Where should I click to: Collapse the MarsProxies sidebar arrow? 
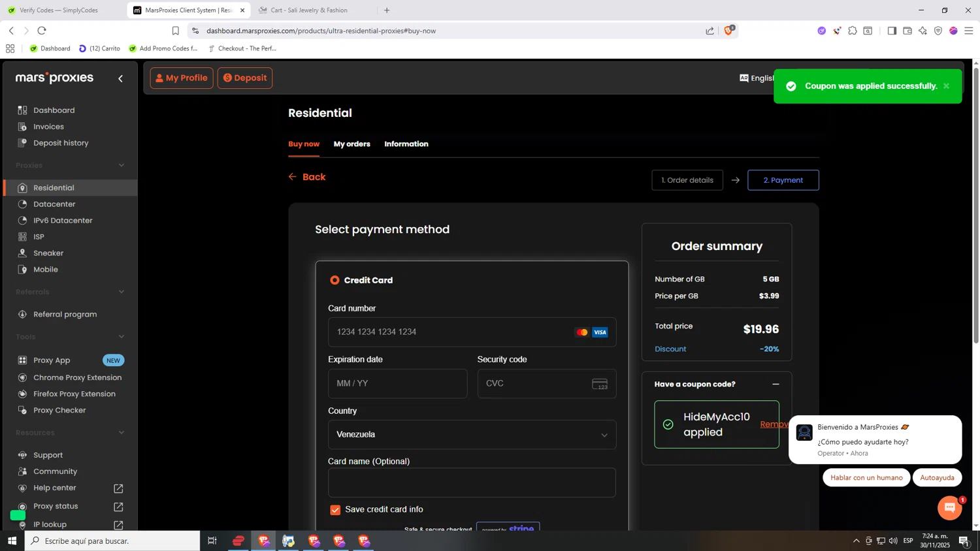[x=120, y=78]
